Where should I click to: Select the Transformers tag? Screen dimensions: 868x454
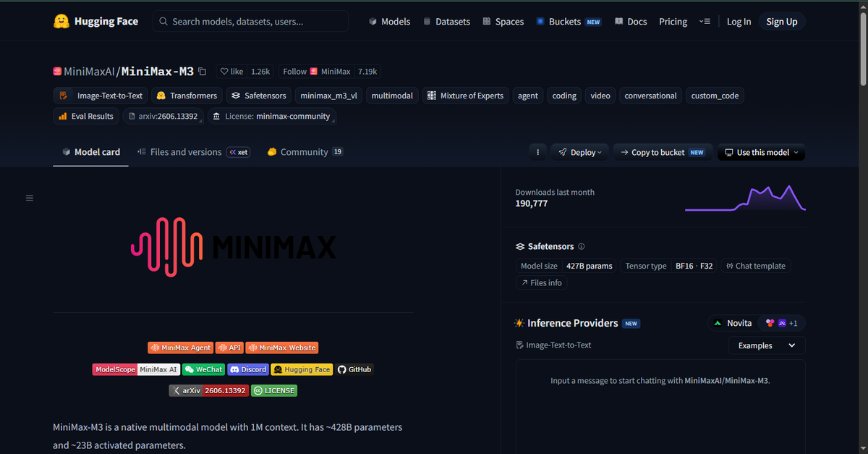point(187,96)
